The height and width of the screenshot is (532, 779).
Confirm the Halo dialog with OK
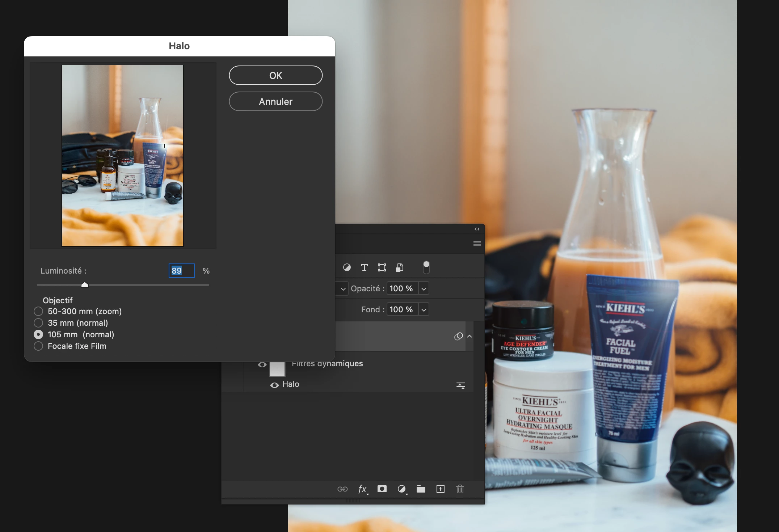tap(275, 75)
